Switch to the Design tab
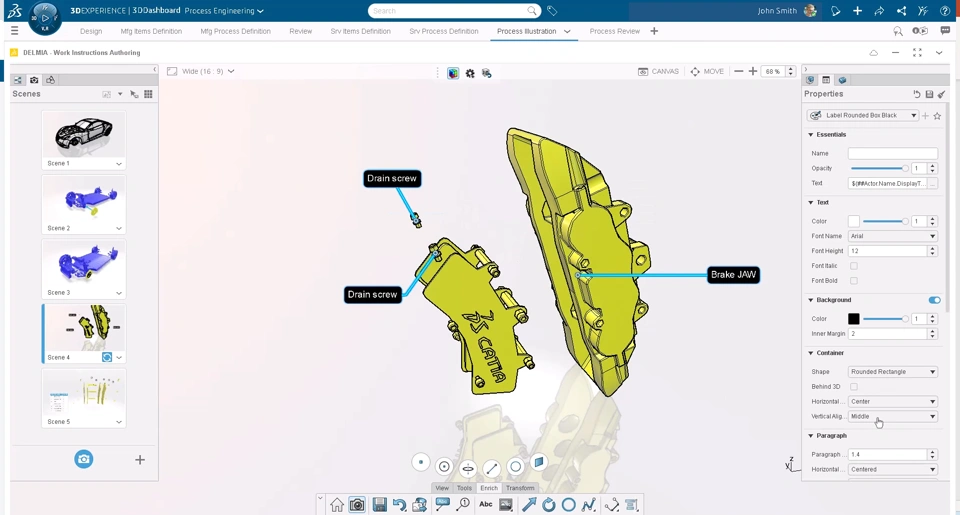960x515 pixels. (91, 31)
